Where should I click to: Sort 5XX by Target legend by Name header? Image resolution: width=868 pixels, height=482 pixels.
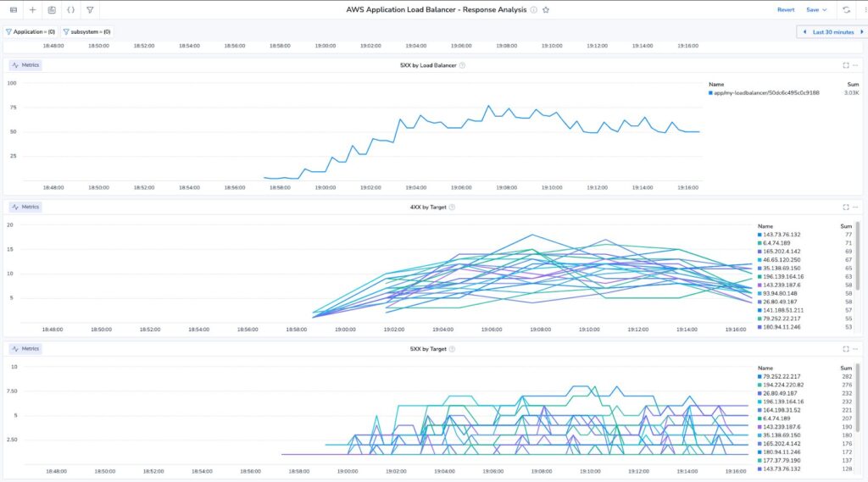coord(765,368)
